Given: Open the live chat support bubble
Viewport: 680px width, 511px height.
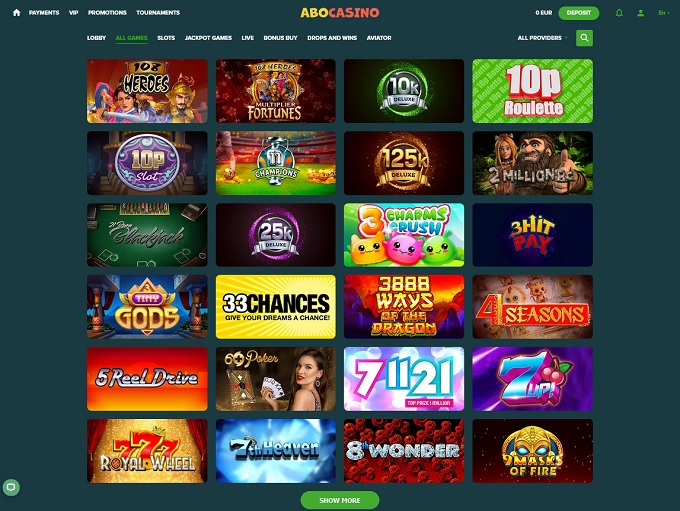Looking at the screenshot, I should click(x=11, y=487).
